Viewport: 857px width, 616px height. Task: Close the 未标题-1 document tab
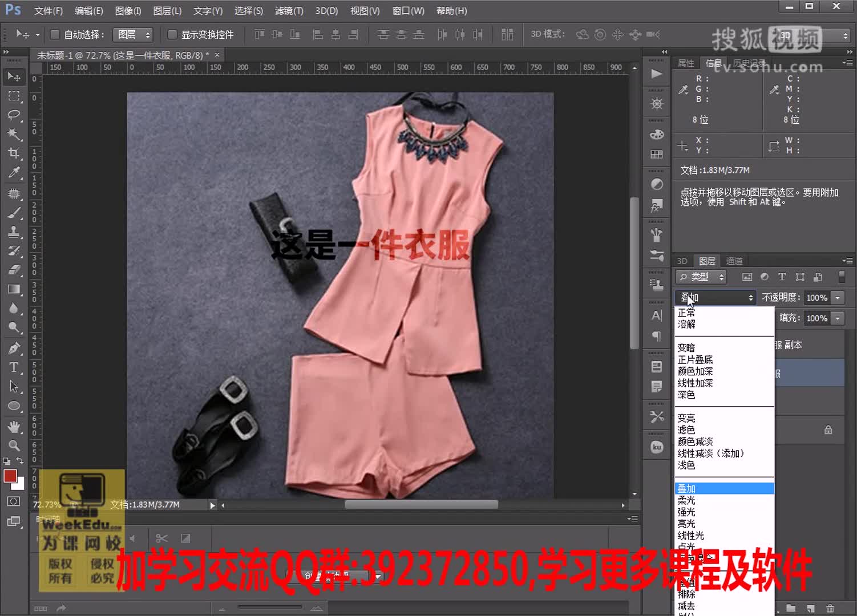click(x=217, y=55)
